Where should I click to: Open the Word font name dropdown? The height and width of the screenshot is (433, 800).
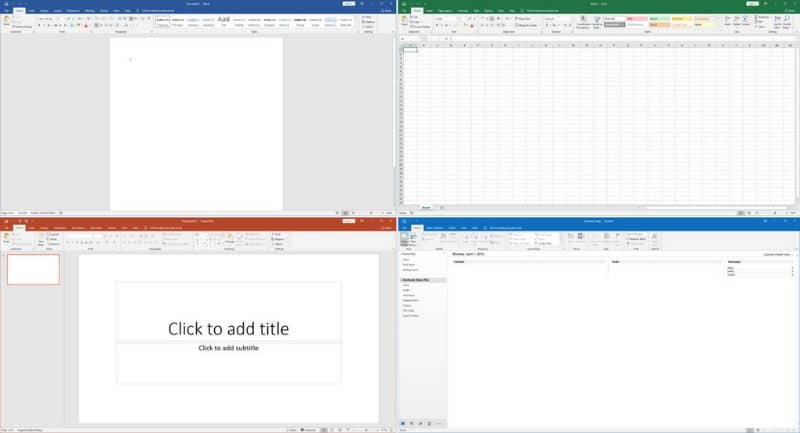click(49, 19)
